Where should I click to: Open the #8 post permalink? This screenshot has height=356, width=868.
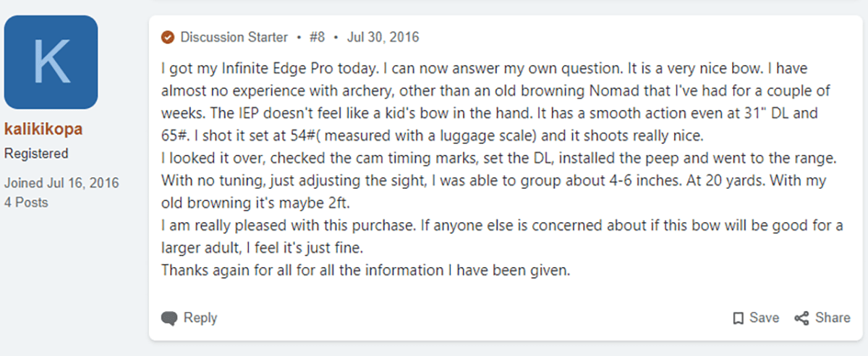pos(318,37)
